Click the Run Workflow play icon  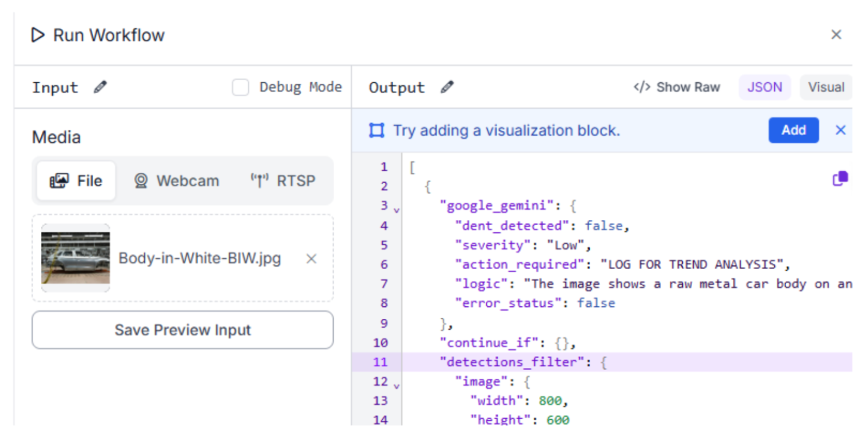[38, 35]
